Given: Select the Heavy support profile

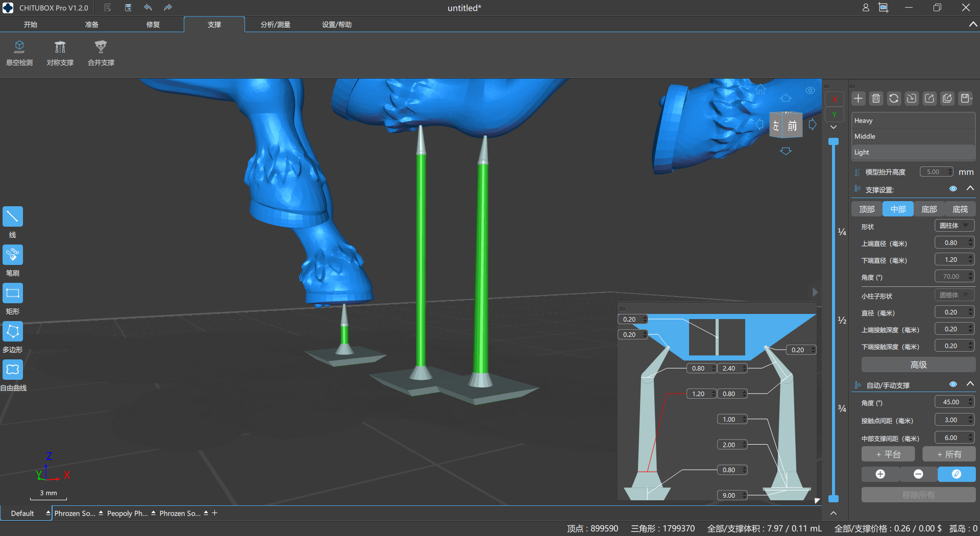Looking at the screenshot, I should coord(913,121).
